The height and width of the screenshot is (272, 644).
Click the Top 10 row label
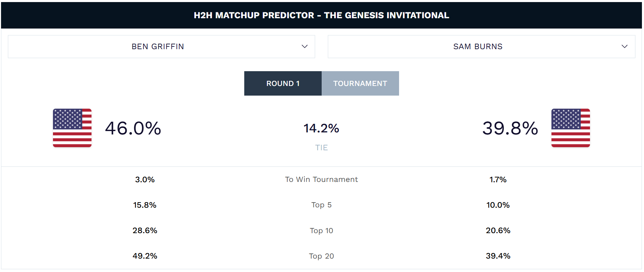[x=321, y=230]
